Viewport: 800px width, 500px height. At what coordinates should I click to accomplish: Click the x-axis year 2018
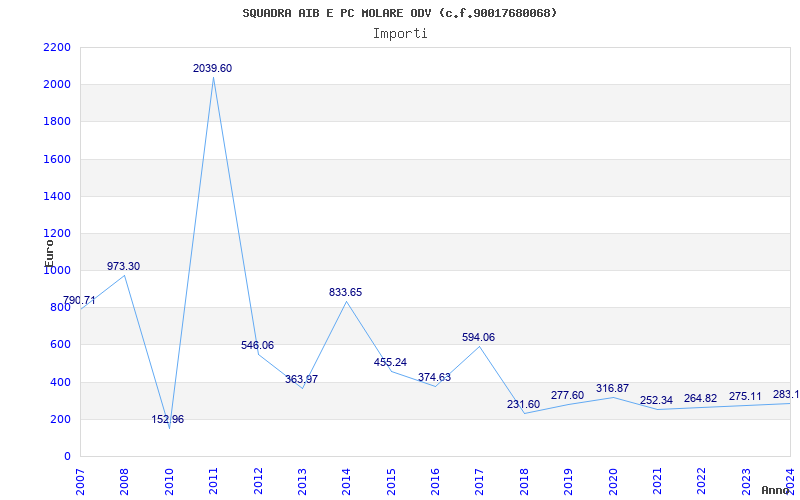coord(524,482)
